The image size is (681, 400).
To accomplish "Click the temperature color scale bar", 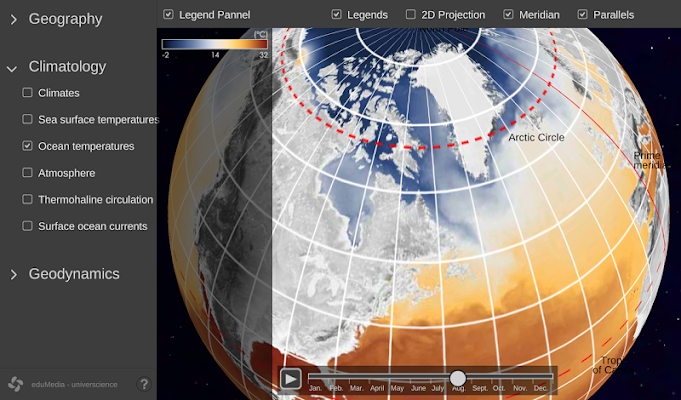I will (215, 44).
